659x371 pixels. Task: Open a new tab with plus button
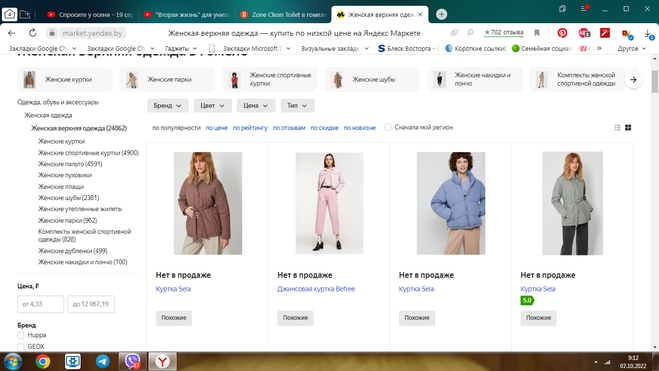pyautogui.click(x=441, y=14)
